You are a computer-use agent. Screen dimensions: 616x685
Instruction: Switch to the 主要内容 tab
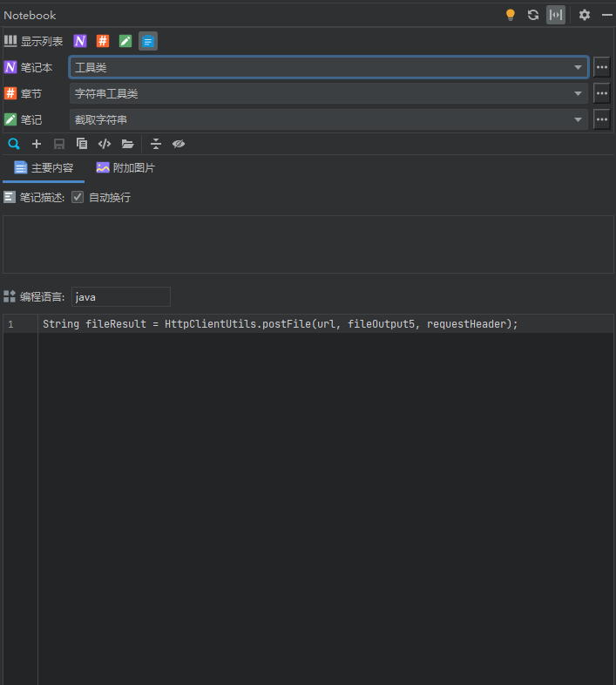tap(44, 167)
